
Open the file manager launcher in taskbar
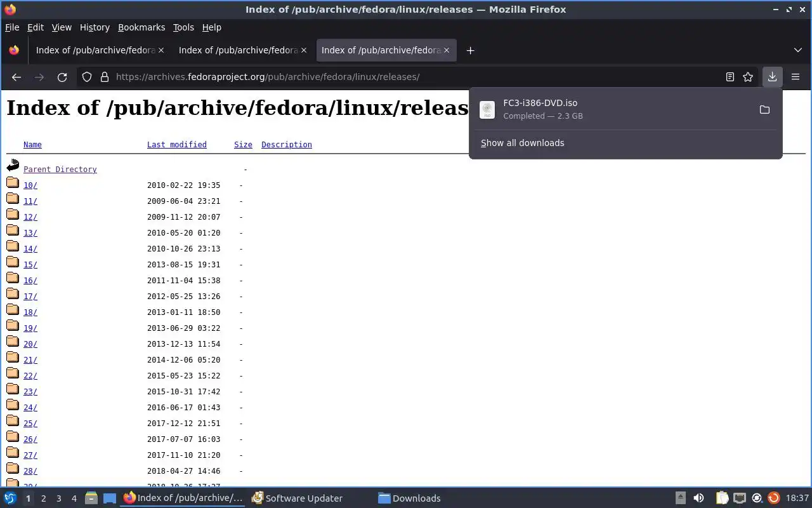[x=91, y=498]
